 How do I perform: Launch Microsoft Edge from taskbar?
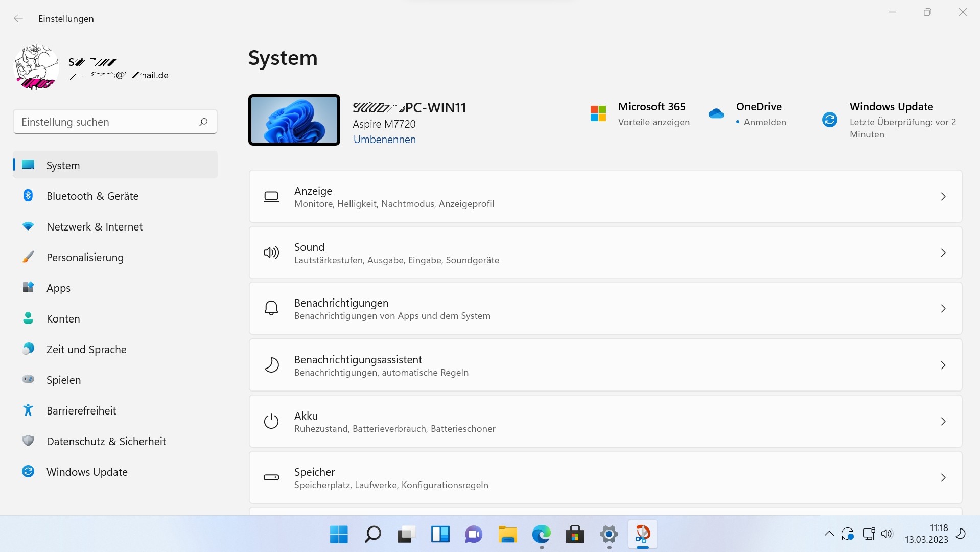pos(541,535)
